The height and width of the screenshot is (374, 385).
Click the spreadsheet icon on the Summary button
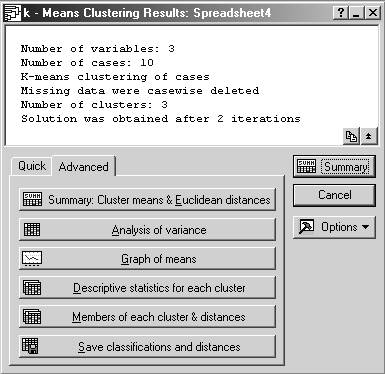click(x=306, y=166)
